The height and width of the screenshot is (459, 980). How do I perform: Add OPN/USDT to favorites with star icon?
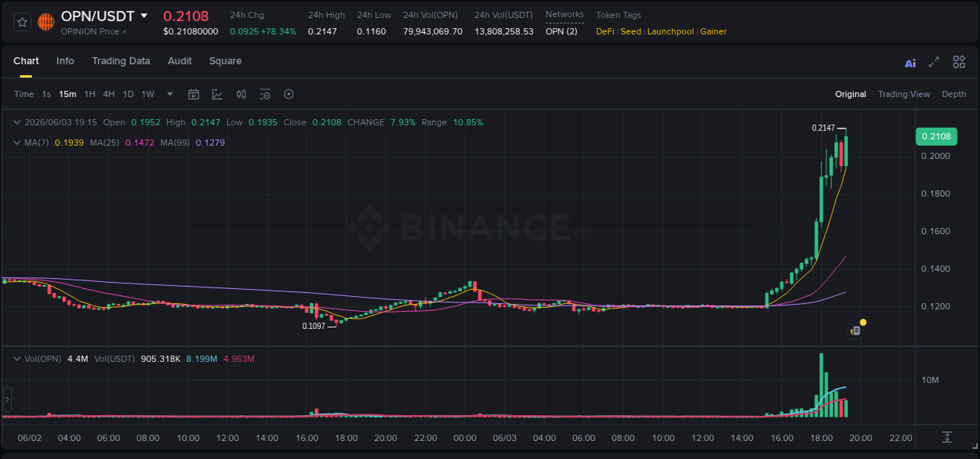[x=23, y=22]
